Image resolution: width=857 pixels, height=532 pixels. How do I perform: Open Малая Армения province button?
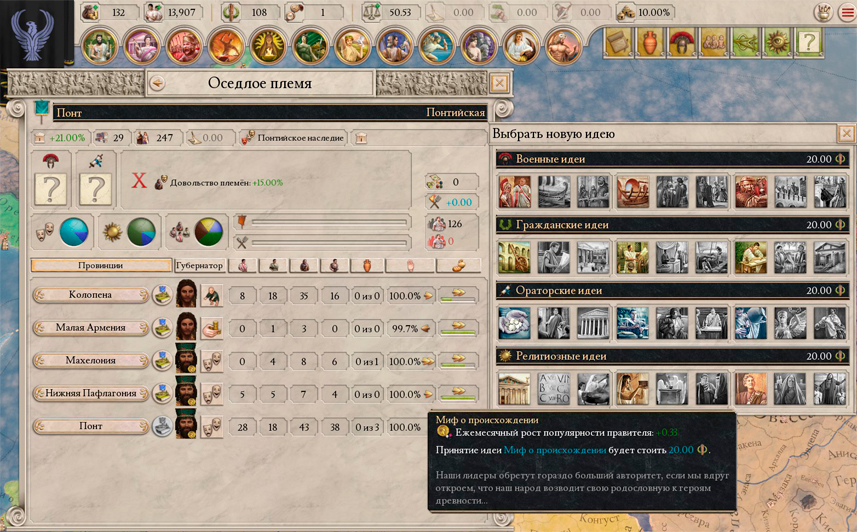(91, 328)
